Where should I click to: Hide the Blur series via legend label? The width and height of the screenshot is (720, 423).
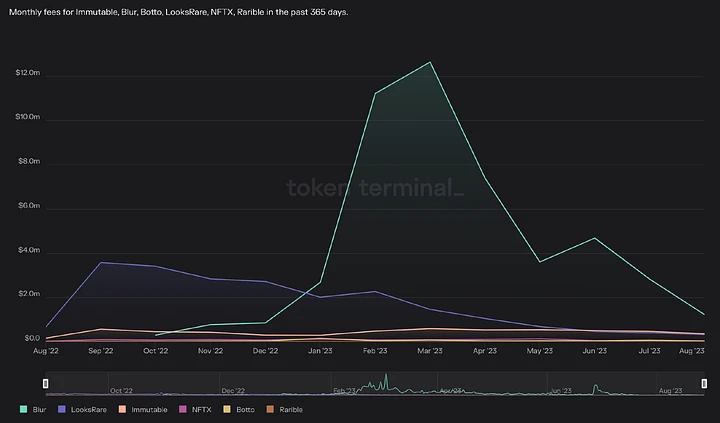tap(40, 409)
